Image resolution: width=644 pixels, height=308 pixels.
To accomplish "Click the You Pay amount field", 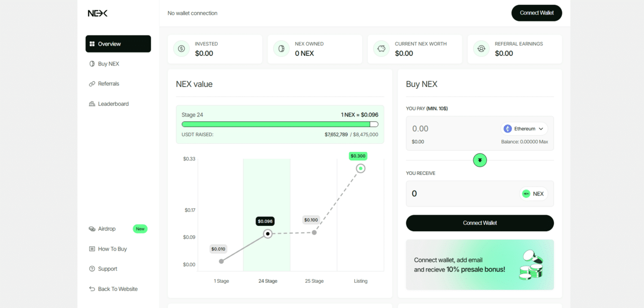I will tap(453, 129).
